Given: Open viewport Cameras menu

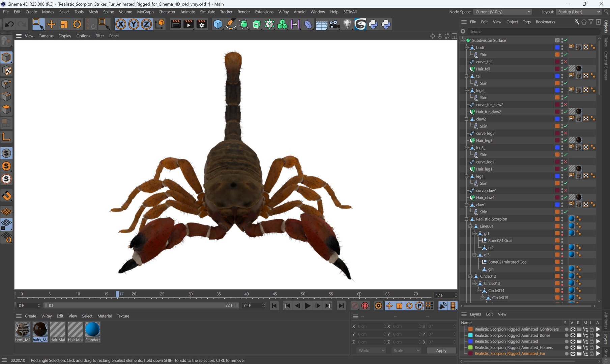Looking at the screenshot, I should (x=46, y=36).
